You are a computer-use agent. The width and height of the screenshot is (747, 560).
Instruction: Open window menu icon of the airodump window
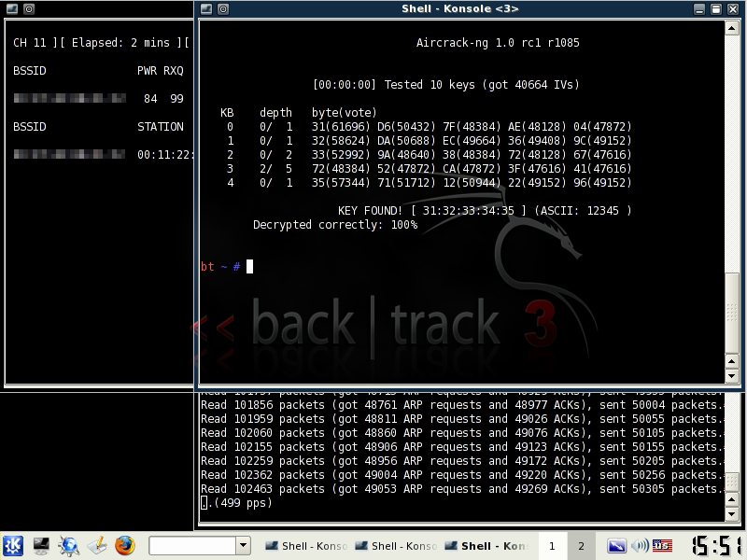point(12,8)
